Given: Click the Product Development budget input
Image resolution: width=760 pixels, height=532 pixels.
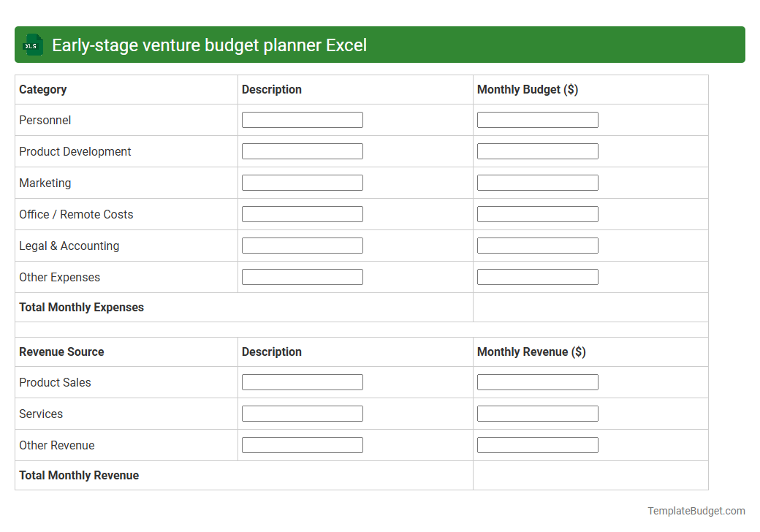Looking at the screenshot, I should tap(537, 151).
